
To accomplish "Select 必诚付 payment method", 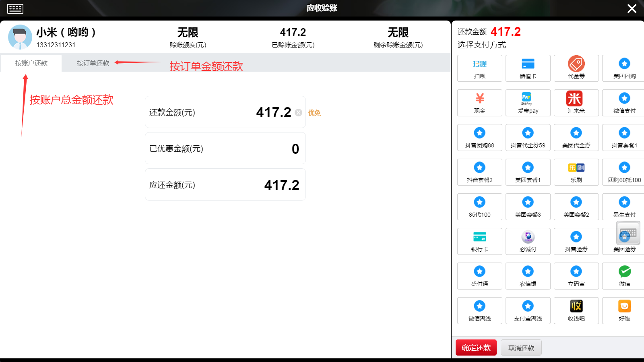I will tap(528, 241).
